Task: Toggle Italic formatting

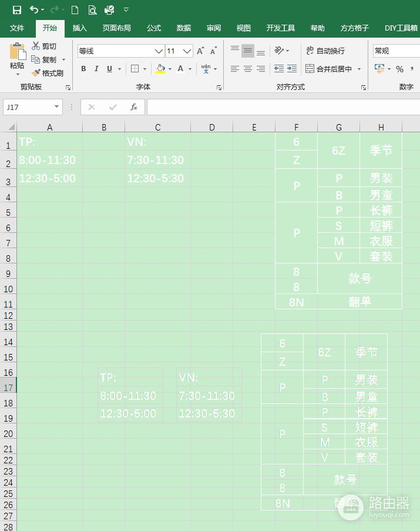Action: (96, 69)
